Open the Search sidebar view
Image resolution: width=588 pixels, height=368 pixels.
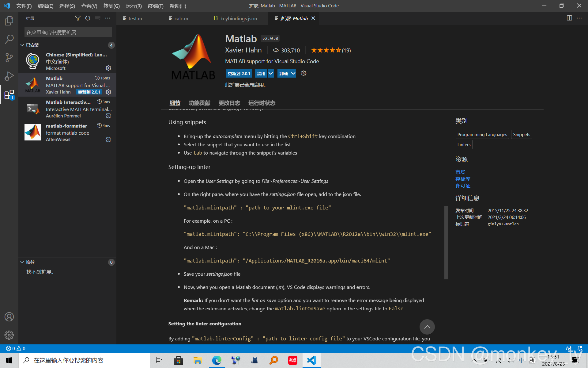point(9,39)
